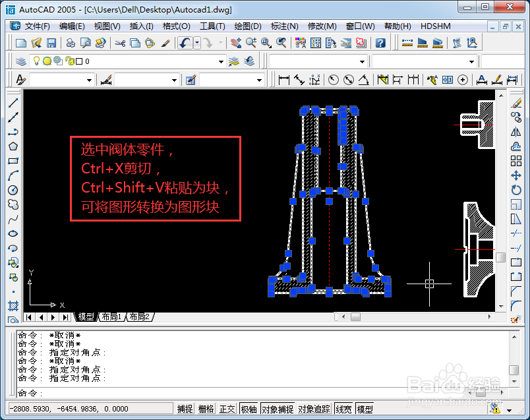Click the Radius Dimension tool
This screenshot has width=530, height=420.
(334, 80)
